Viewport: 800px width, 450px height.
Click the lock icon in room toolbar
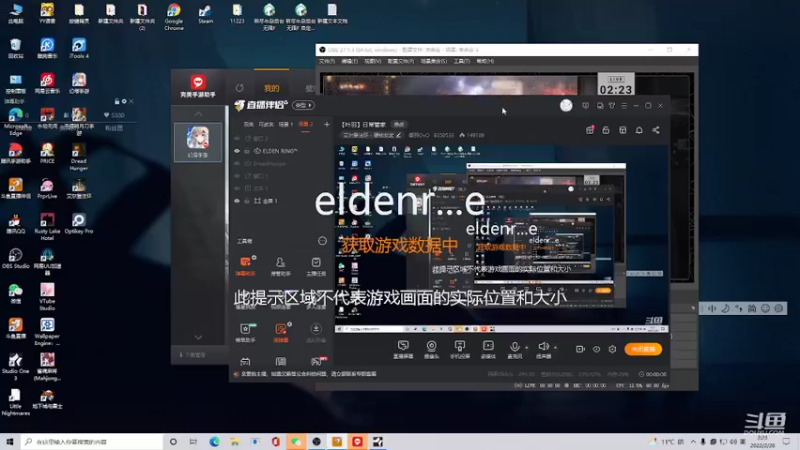tap(606, 130)
